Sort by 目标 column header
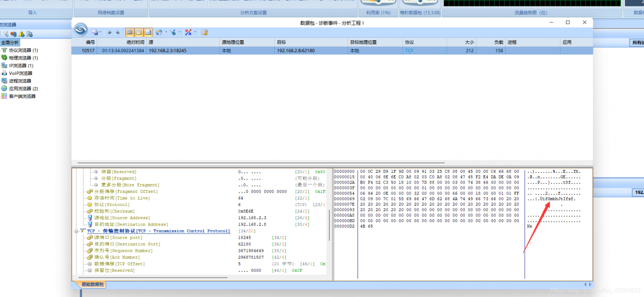The width and height of the screenshot is (644, 297). click(312, 42)
